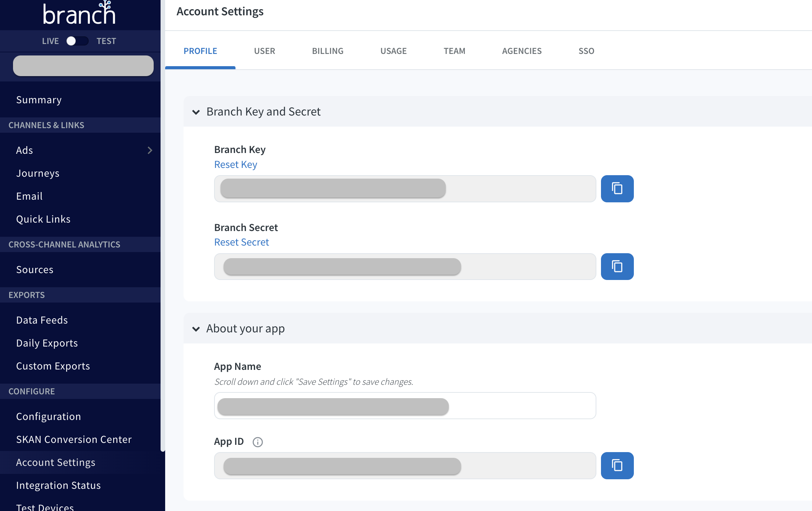Go to the Team tab
The image size is (812, 511).
tap(454, 51)
